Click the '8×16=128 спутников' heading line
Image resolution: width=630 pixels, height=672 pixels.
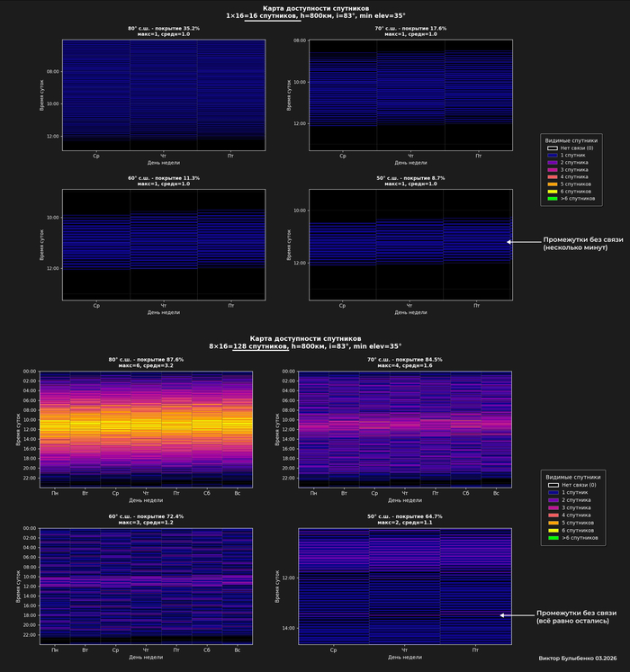(x=305, y=346)
